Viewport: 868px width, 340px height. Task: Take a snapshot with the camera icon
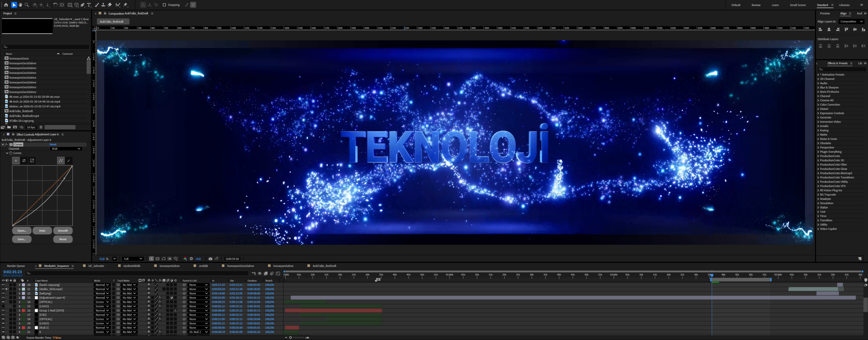point(210,259)
